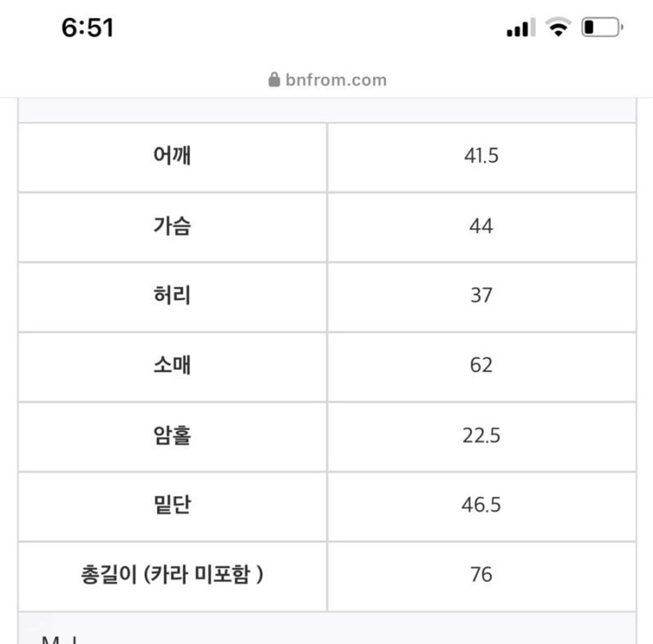Select the value 62 beside 소매

point(482,365)
